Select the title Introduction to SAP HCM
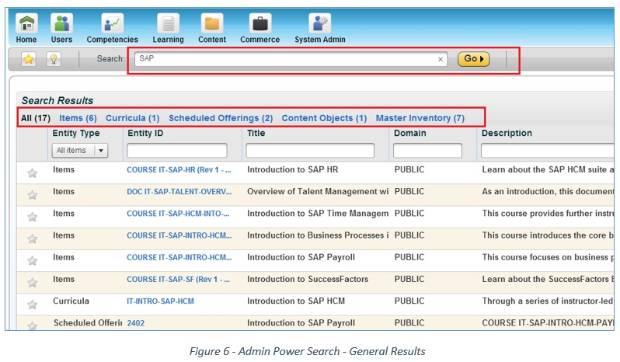This screenshot has height=362, width=620. pos(296,301)
